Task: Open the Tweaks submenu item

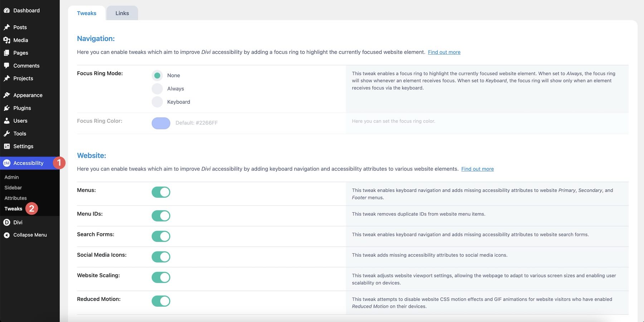Action: (13, 209)
